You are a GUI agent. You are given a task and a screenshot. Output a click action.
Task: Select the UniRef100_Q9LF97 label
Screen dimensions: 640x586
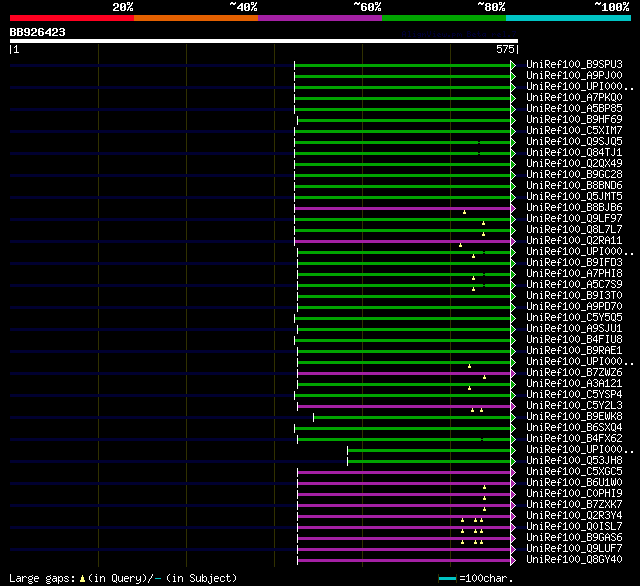pyautogui.click(x=574, y=219)
